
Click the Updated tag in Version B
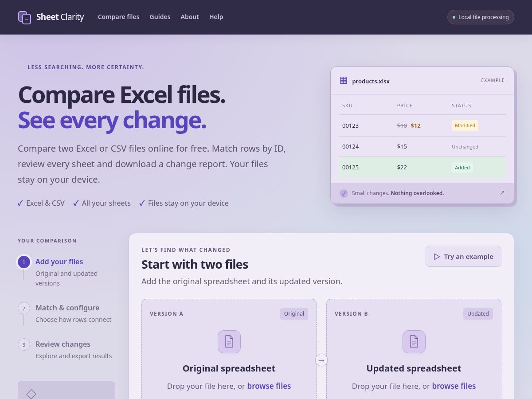click(x=478, y=313)
